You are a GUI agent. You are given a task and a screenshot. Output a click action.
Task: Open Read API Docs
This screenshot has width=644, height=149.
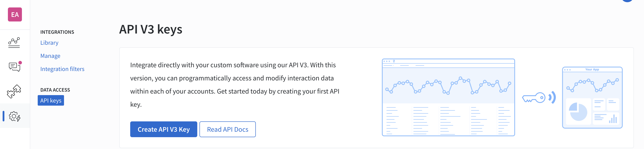click(x=228, y=129)
